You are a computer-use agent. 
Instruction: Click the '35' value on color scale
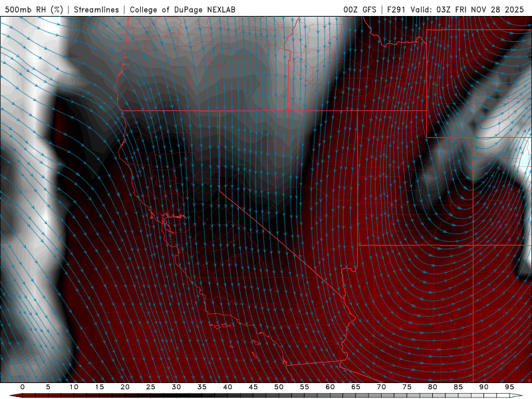[x=202, y=387]
